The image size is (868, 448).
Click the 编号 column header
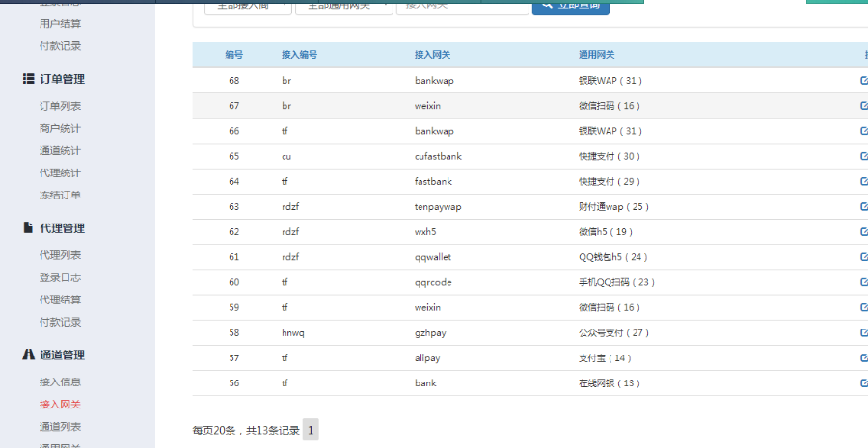pos(233,55)
